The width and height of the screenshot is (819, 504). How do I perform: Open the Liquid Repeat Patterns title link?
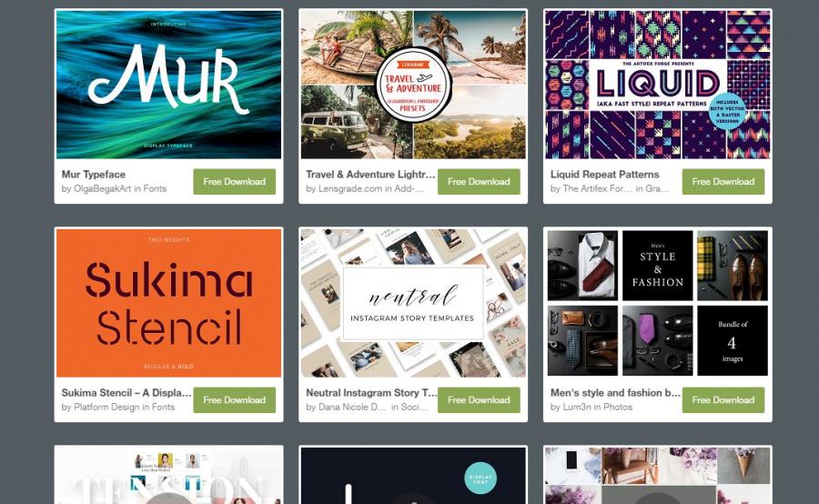click(x=605, y=175)
